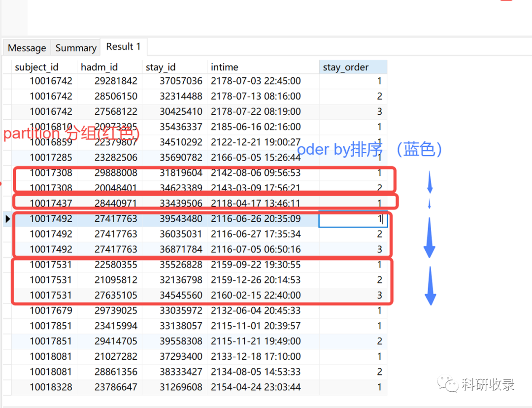Click subject_id cell 10017285

point(44,158)
